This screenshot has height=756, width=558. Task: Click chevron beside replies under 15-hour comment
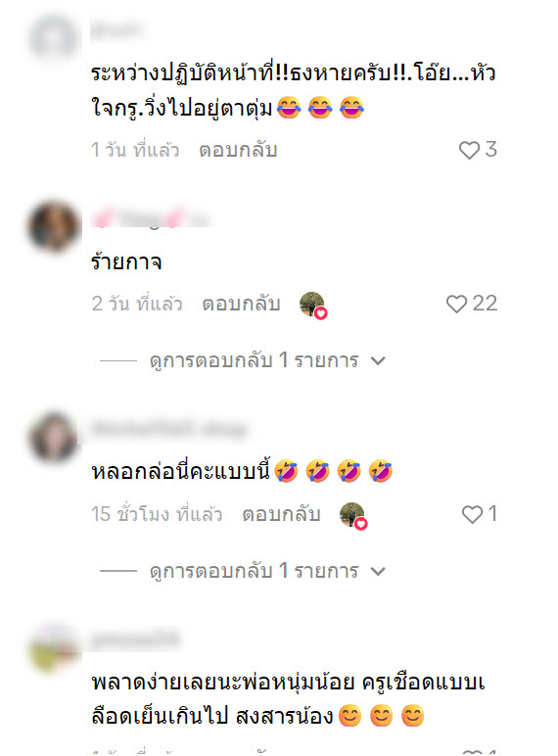click(378, 571)
